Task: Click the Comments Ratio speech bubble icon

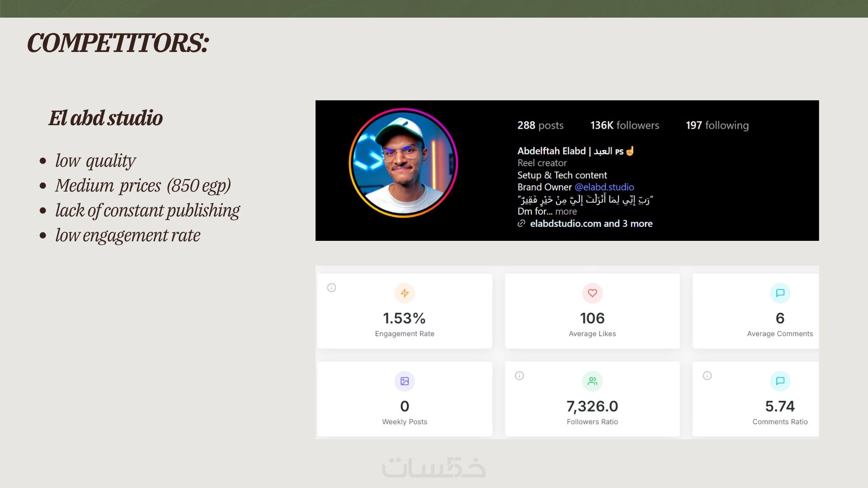Action: (780, 381)
